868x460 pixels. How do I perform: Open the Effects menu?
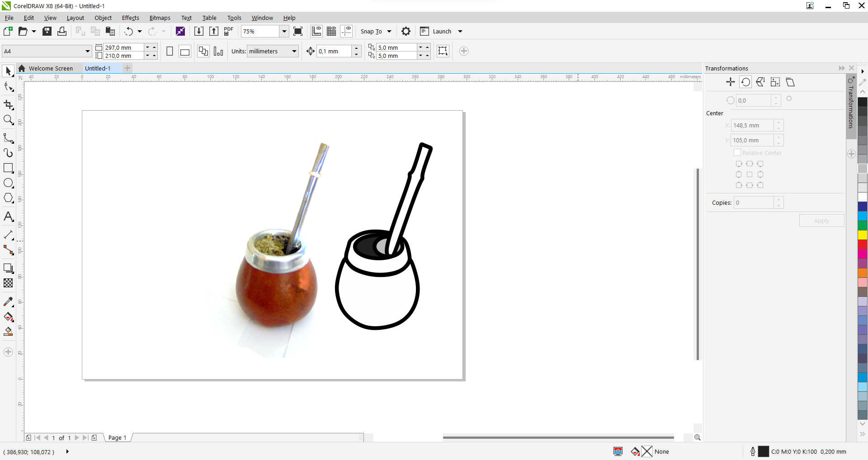pos(130,18)
